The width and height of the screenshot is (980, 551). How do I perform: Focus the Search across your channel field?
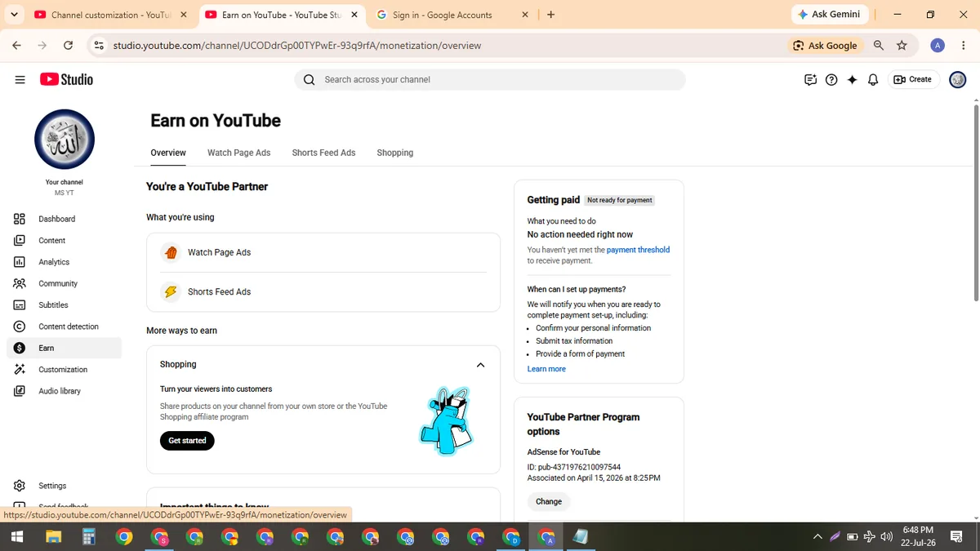pos(490,79)
